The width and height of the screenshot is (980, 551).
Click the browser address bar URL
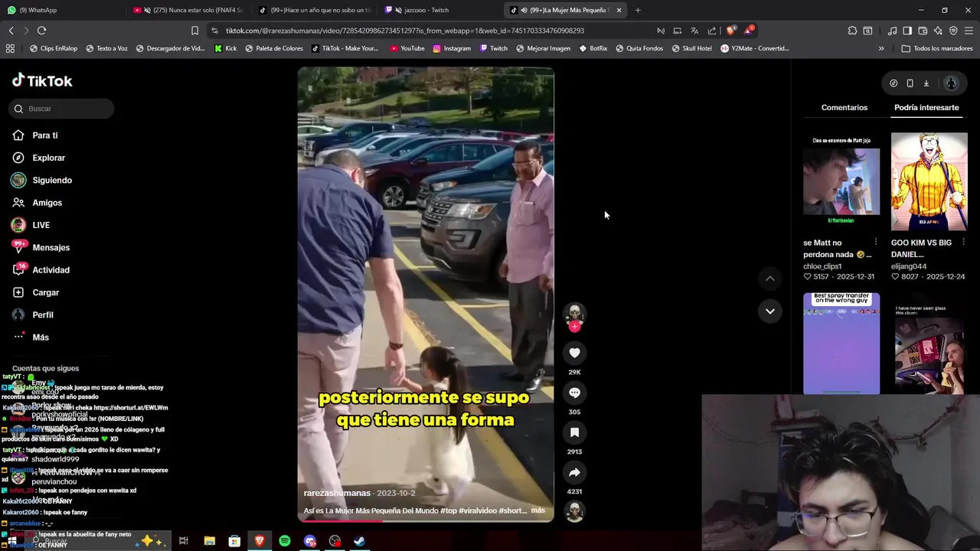coord(405,31)
